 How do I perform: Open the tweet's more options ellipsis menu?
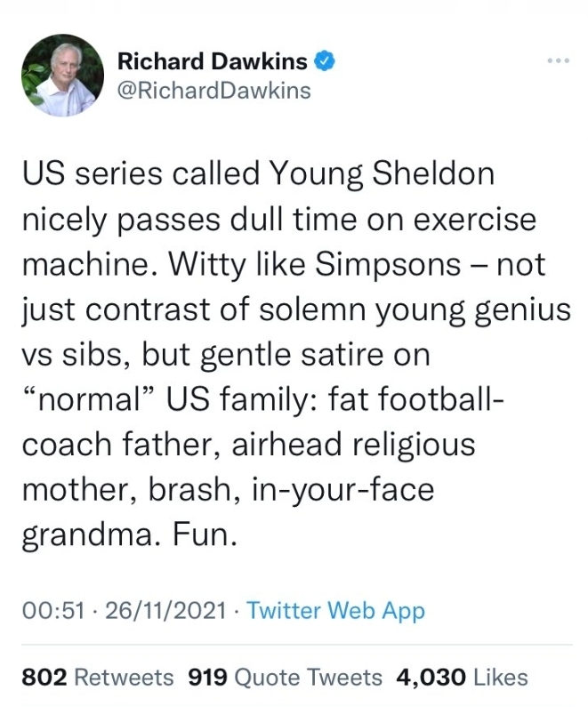pos(559,60)
